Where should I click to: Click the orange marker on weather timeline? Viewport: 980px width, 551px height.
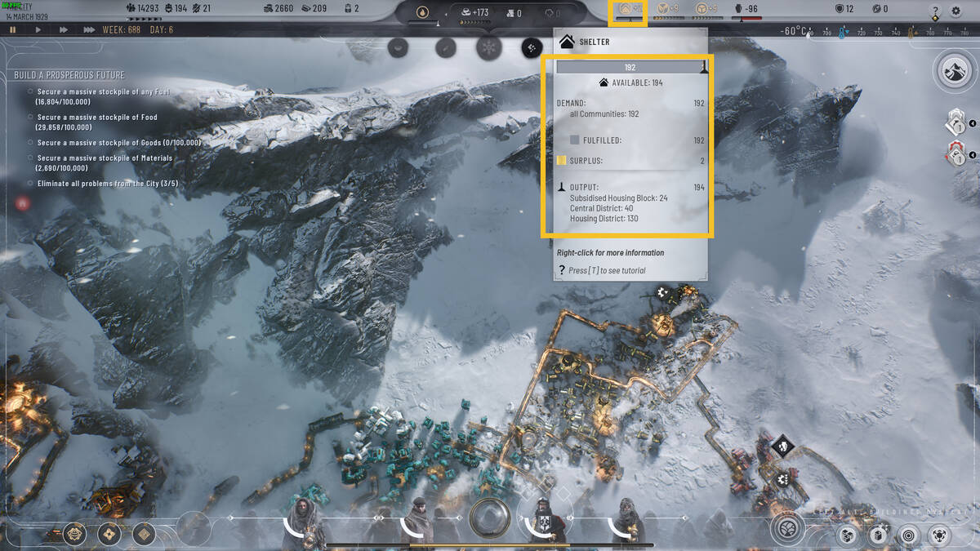[x=911, y=33]
